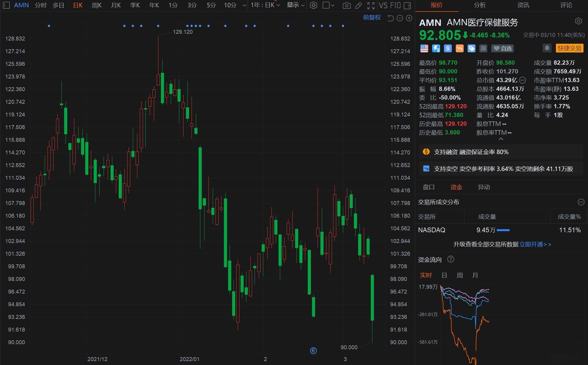588x365 pixels.
Task: Click the lightning Level 2 quote icon
Action: point(436,48)
